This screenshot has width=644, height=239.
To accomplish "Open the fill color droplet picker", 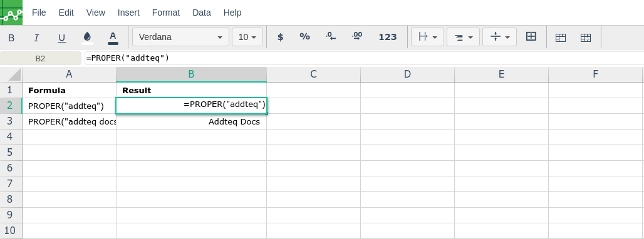I will 87,38.
